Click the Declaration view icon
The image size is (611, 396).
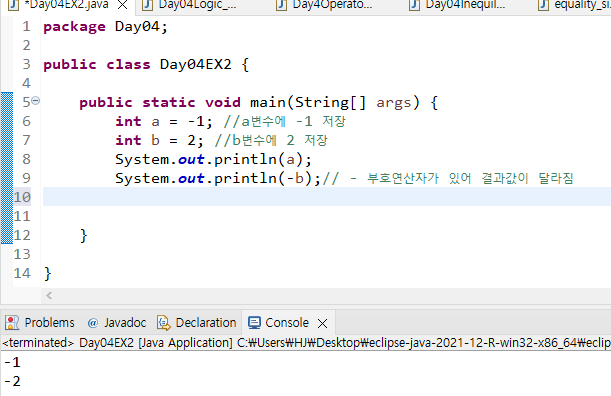pyautogui.click(x=164, y=323)
